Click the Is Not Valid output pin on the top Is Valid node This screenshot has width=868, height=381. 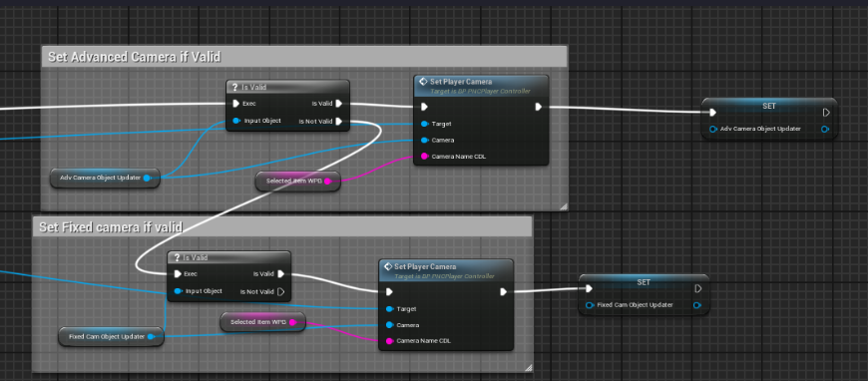point(339,122)
